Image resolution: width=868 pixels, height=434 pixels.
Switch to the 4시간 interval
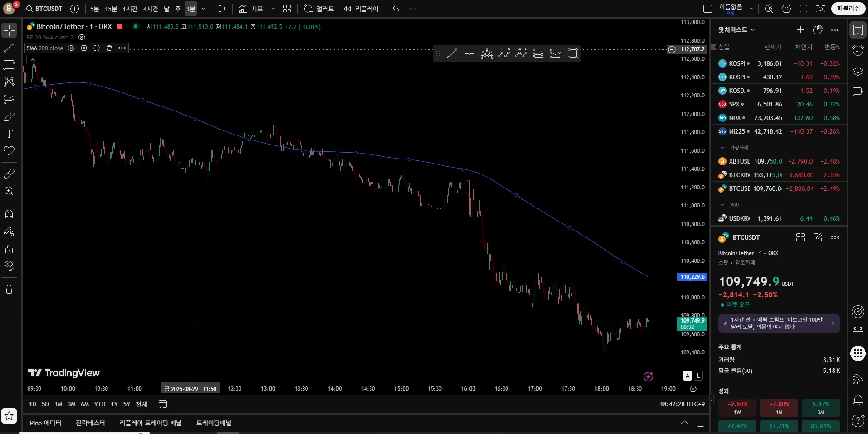(x=151, y=9)
